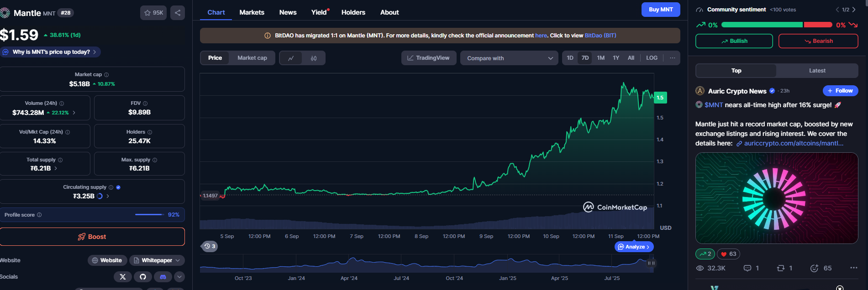Add Mantle to watchlist star button
The width and height of the screenshot is (868, 290).
point(153,13)
